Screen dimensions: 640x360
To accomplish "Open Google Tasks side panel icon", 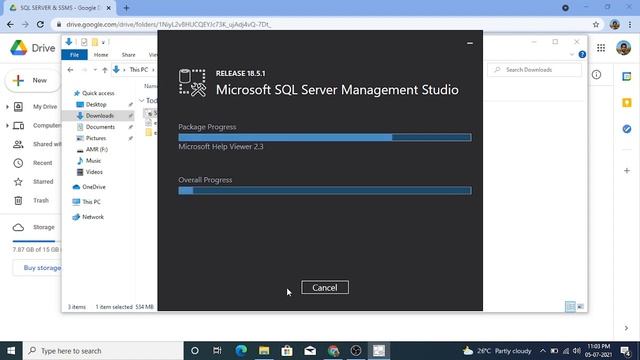I will (x=627, y=129).
